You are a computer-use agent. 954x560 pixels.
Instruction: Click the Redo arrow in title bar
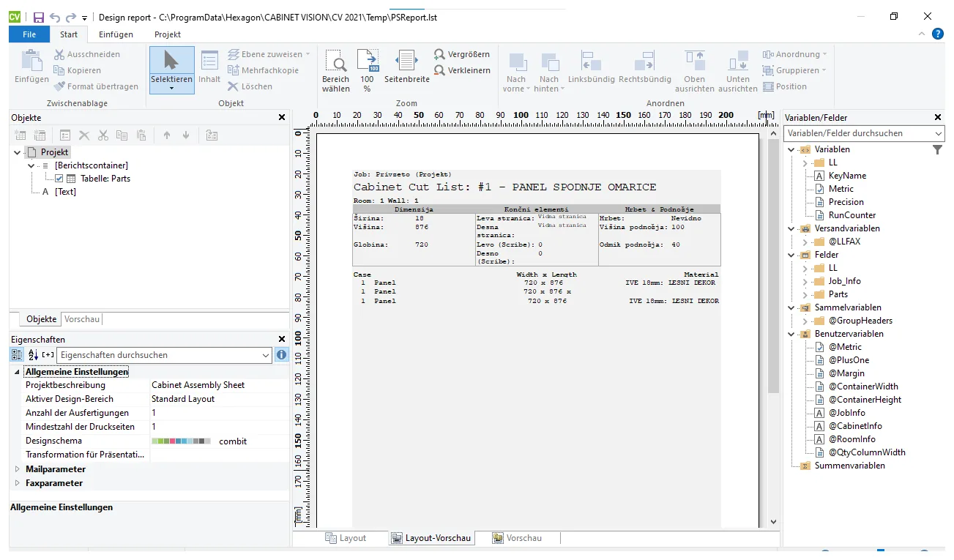point(71,17)
